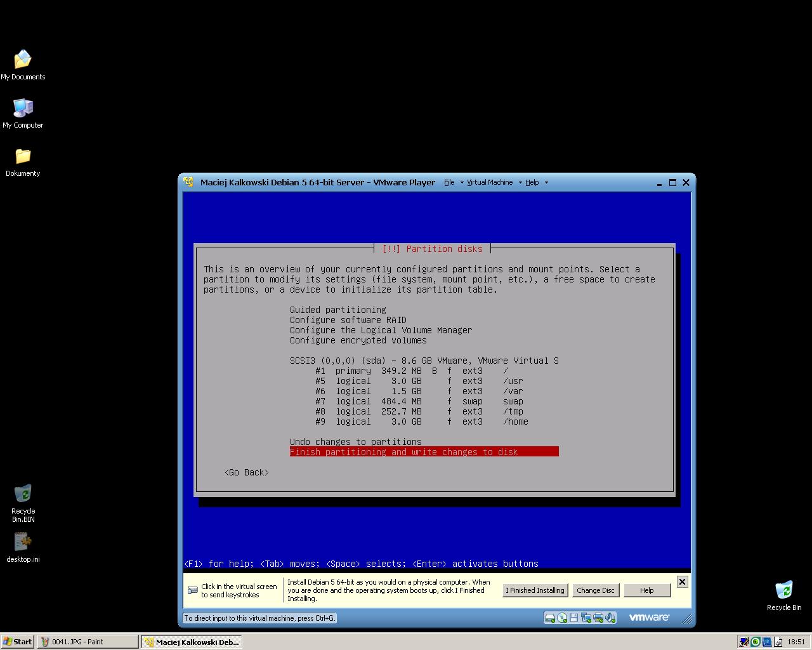Open My Documents desktop icon

point(23,65)
